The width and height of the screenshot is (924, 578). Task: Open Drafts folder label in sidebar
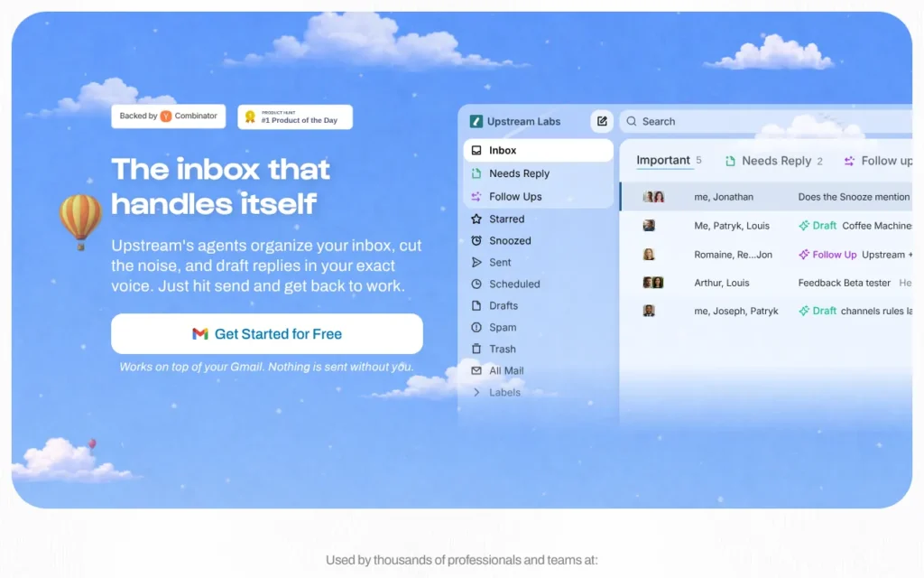pos(504,305)
